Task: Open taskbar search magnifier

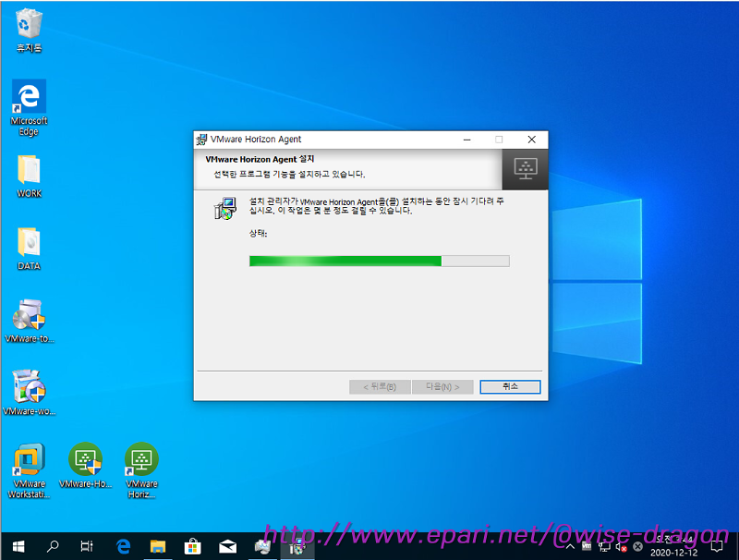Action: click(53, 547)
